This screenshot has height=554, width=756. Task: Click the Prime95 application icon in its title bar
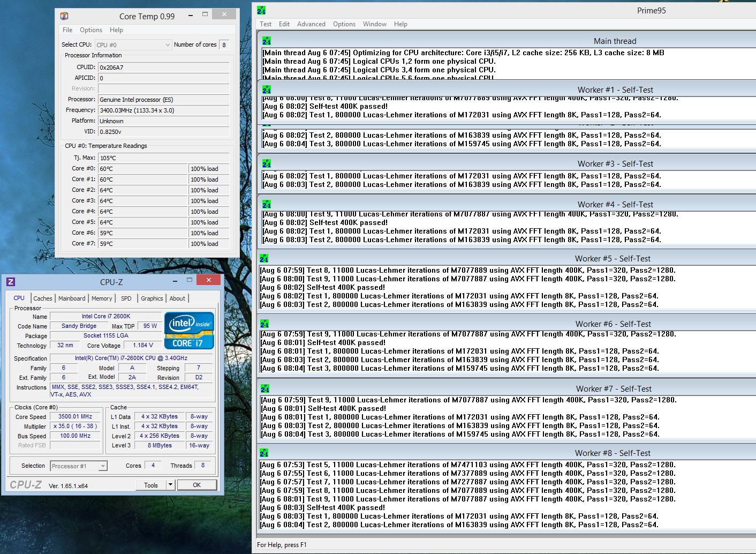pos(261,10)
